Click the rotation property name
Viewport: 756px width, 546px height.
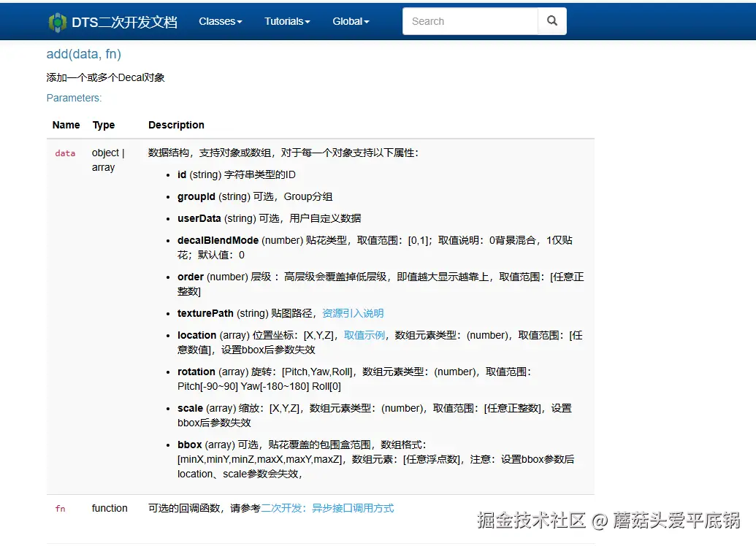tap(196, 372)
